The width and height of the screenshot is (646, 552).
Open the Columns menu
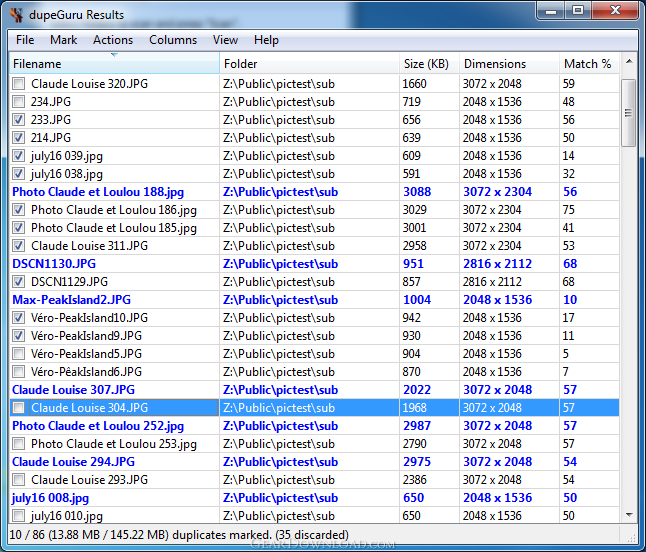tap(173, 40)
